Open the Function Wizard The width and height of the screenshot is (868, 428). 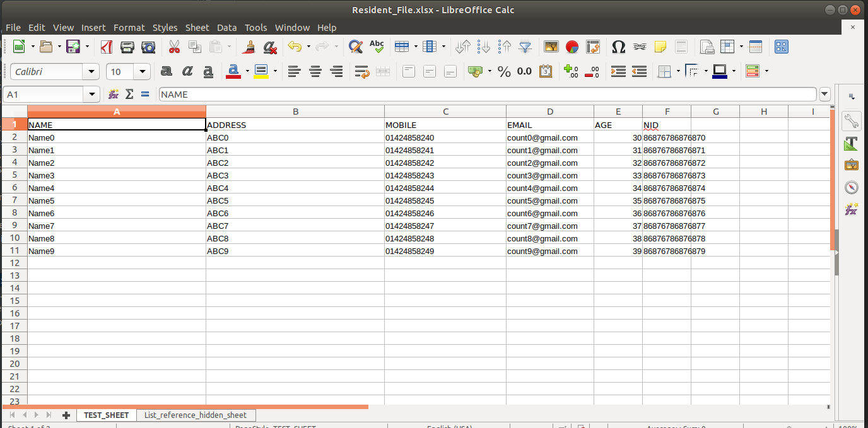point(114,95)
